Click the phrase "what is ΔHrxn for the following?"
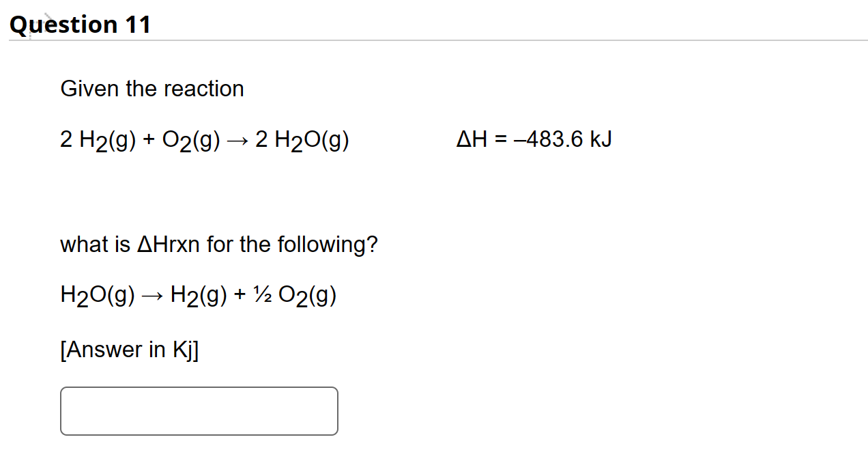This screenshot has height=476, width=868. (x=218, y=244)
